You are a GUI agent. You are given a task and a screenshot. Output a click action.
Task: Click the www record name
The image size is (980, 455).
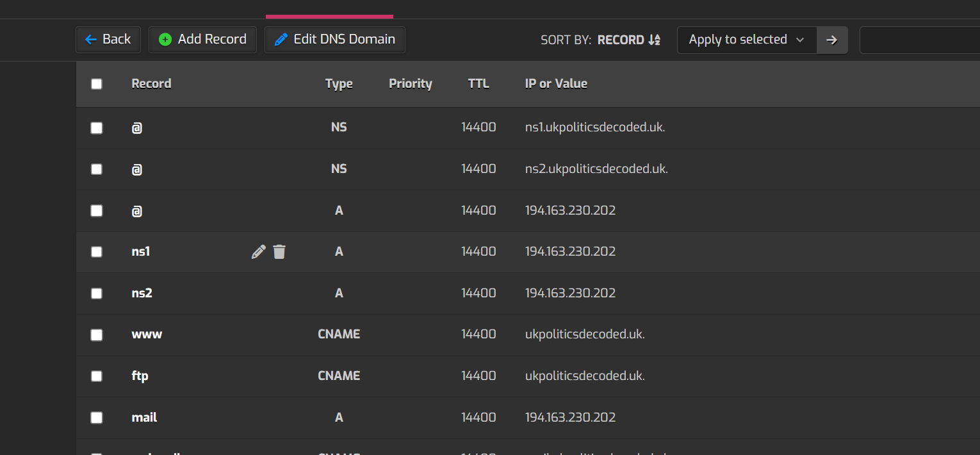(147, 335)
